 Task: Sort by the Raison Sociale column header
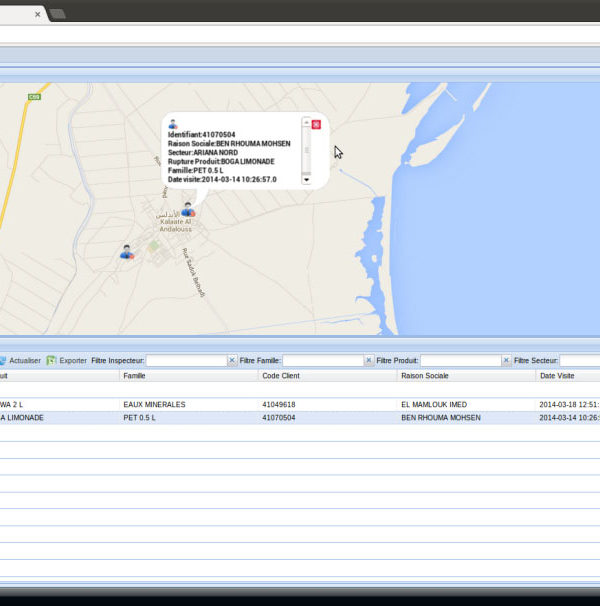point(425,376)
